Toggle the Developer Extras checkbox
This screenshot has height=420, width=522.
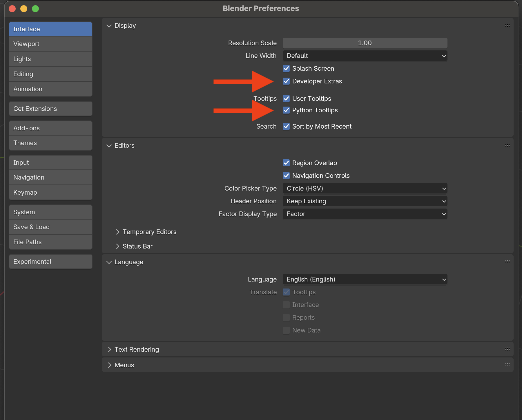(286, 81)
